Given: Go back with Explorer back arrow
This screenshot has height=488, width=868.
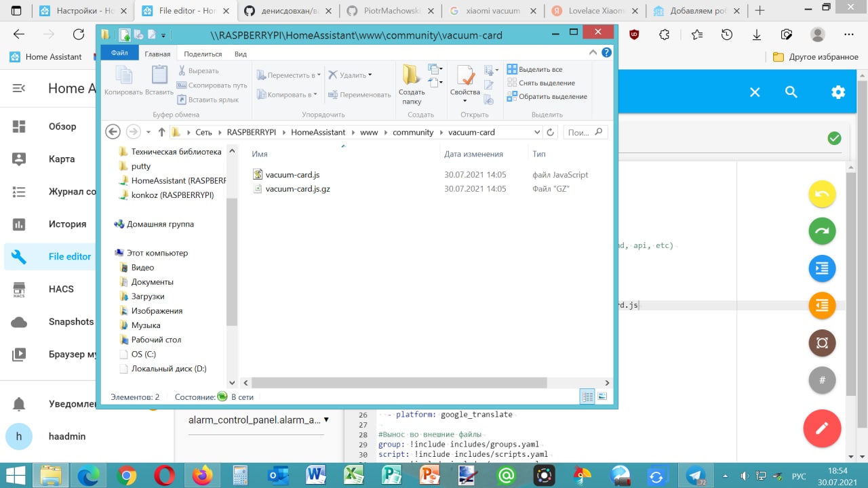Looking at the screenshot, I should coord(113,131).
